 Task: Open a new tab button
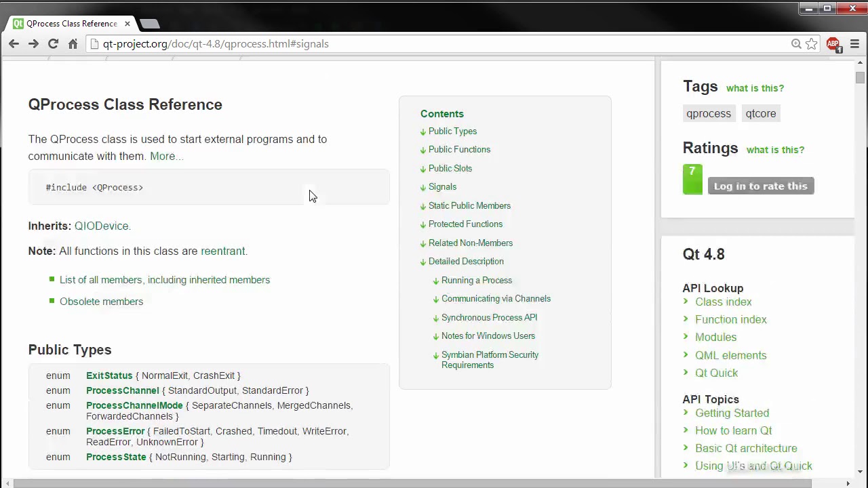pos(150,24)
